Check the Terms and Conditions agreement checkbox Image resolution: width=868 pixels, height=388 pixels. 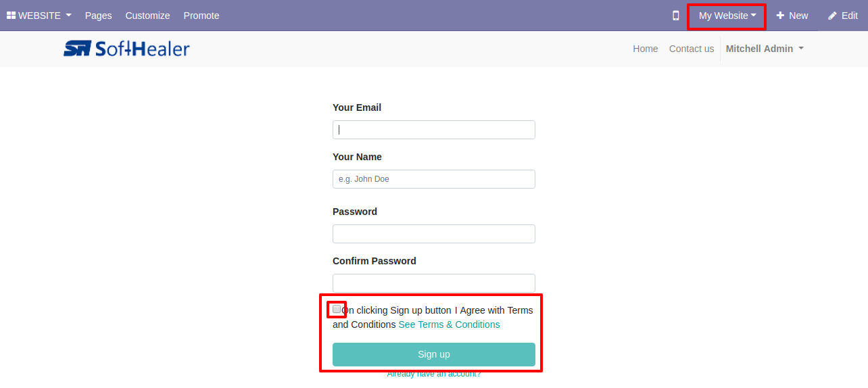tap(337, 309)
